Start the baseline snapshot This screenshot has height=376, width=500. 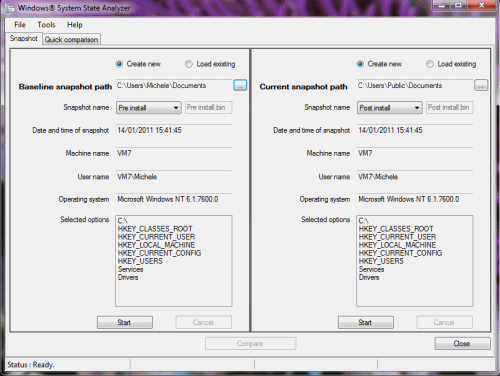coord(125,322)
